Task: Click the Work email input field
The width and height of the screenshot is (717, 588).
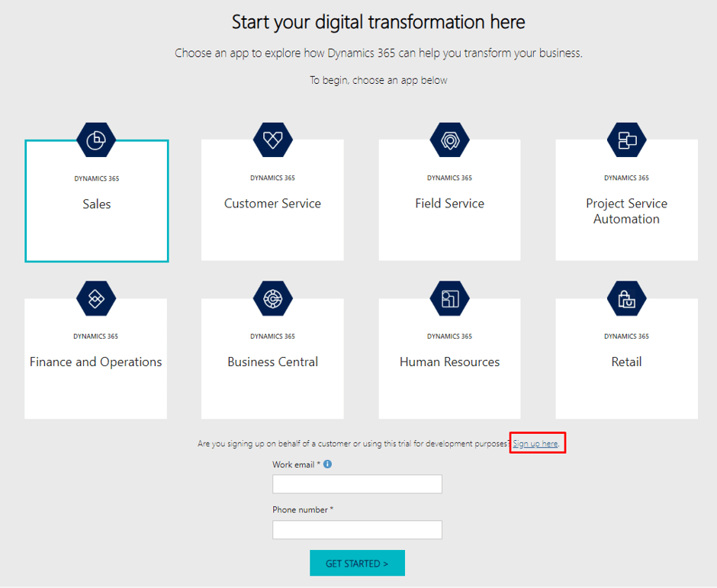Action: pos(357,484)
